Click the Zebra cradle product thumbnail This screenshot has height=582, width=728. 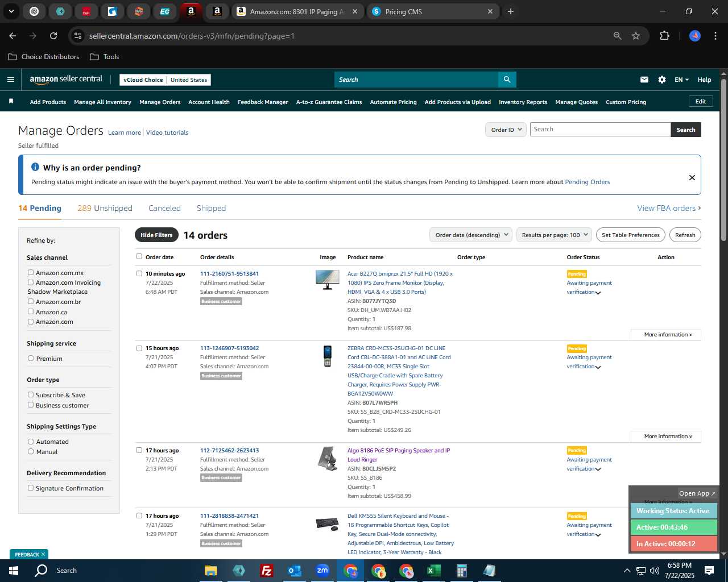pyautogui.click(x=327, y=356)
